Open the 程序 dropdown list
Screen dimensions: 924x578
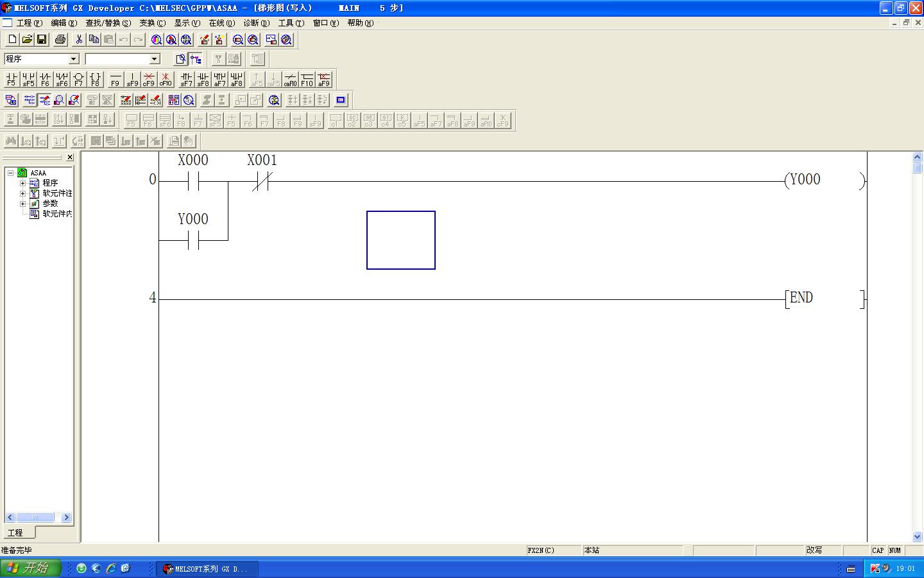coord(73,59)
